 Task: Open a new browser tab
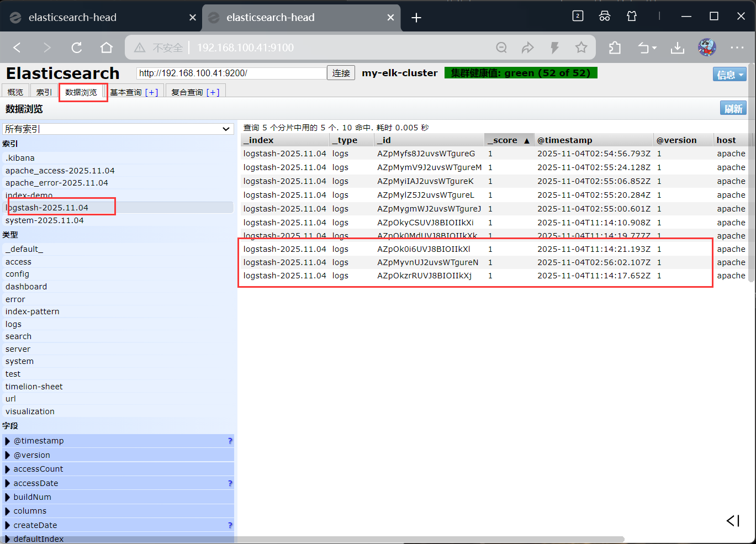tap(416, 18)
